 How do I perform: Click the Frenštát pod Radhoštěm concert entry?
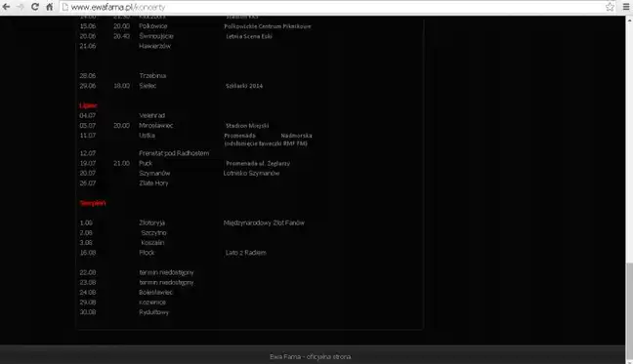click(174, 153)
